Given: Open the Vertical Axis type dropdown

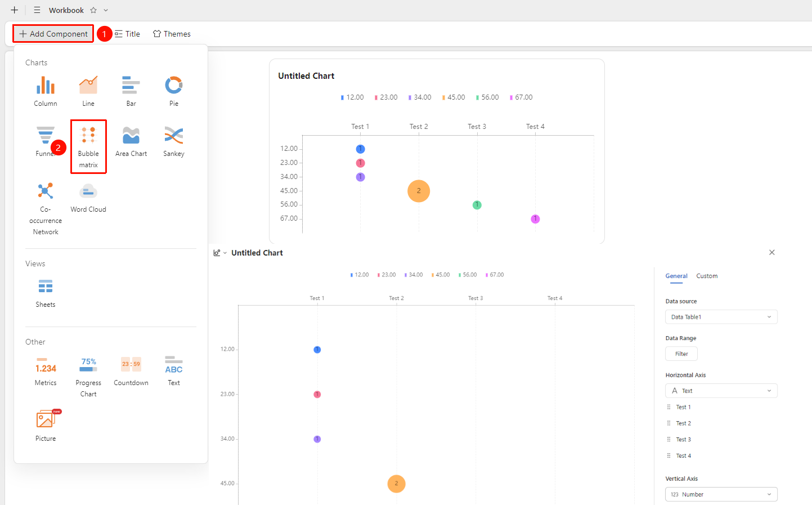Looking at the screenshot, I should point(721,494).
